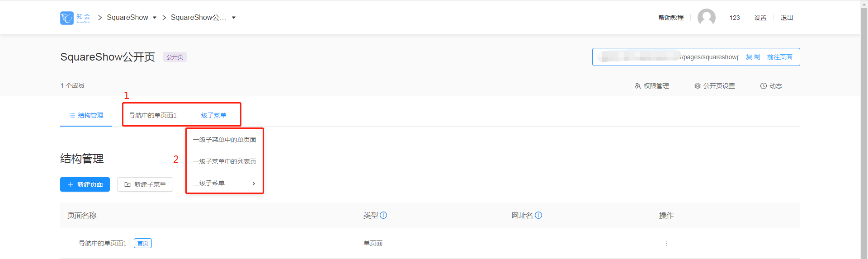Select 一级子菜单中的单页面 menu item

click(x=225, y=140)
